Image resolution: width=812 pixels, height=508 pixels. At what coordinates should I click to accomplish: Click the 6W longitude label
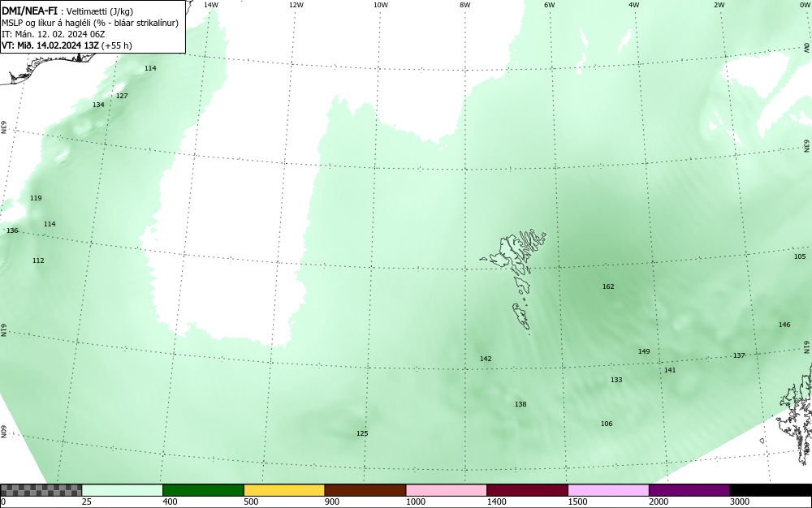(550, 5)
